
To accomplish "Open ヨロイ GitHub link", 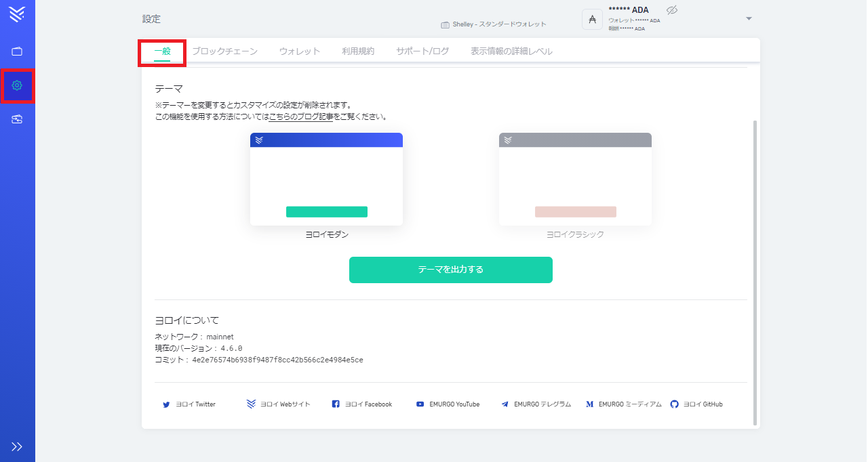I will click(x=696, y=404).
